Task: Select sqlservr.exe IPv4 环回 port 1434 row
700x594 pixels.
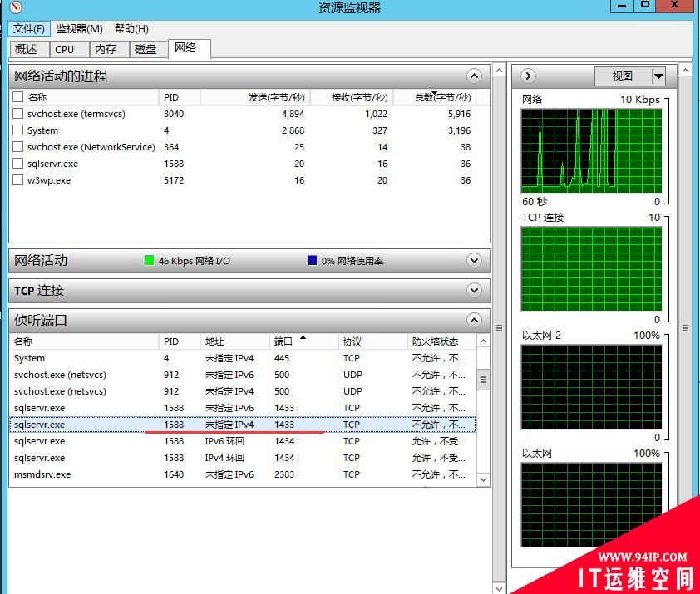Action: [x=243, y=458]
